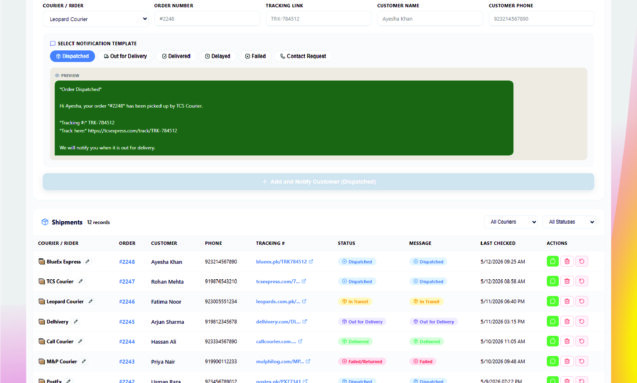Click pencil icon beside Leopard Courier in table
The height and width of the screenshot is (383, 637).
point(90,301)
